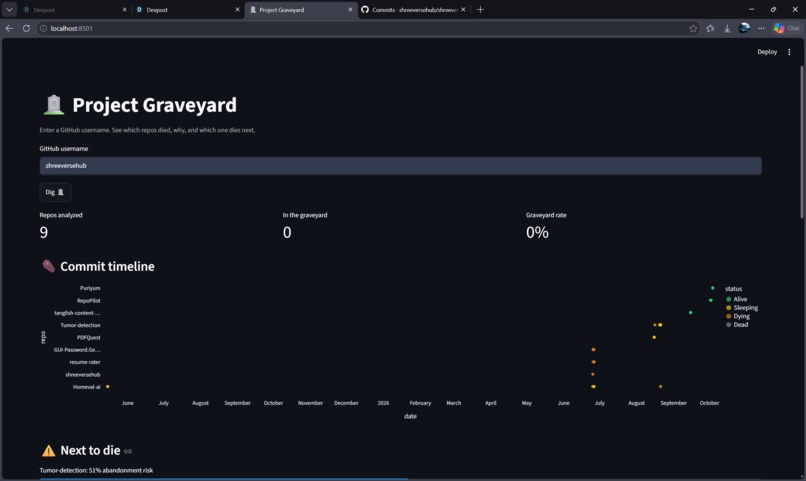Click the Dig button
Viewport: 806px width, 481px height.
[x=55, y=192]
